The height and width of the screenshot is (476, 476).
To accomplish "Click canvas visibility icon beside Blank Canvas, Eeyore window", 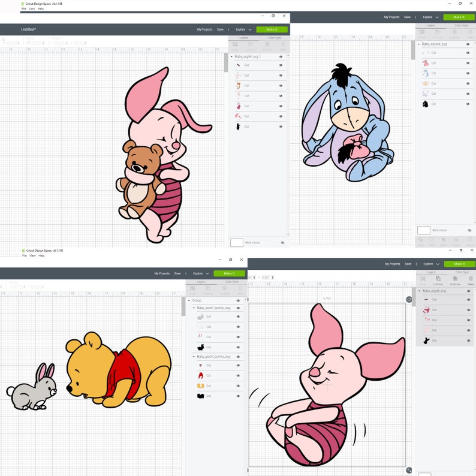I will click(469, 230).
